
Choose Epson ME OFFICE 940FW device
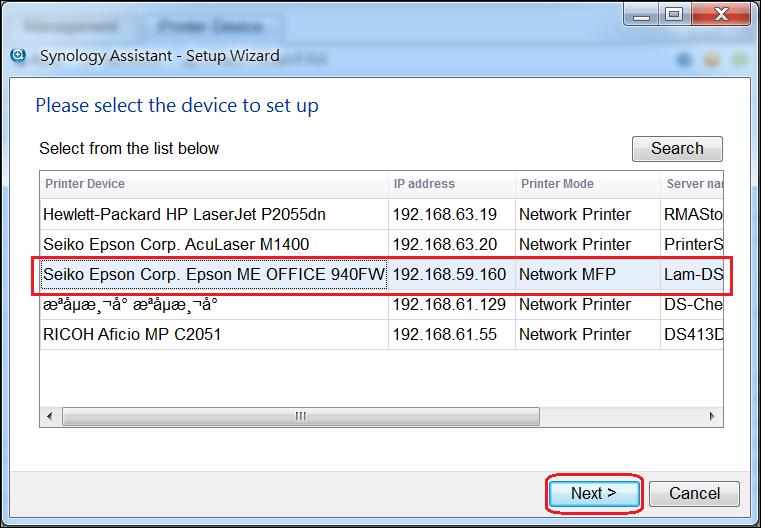click(x=213, y=274)
